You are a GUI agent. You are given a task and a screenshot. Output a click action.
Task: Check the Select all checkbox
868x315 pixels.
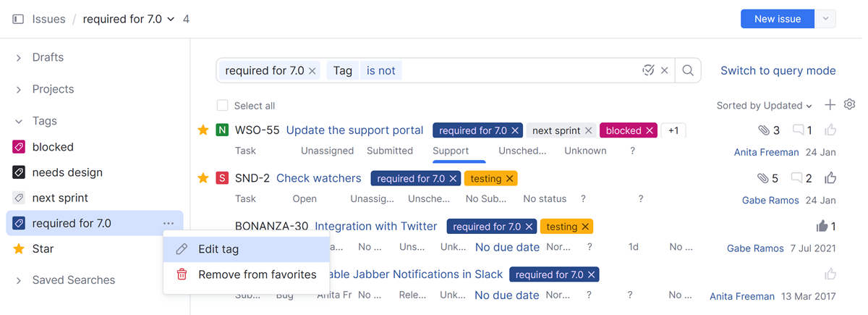223,106
